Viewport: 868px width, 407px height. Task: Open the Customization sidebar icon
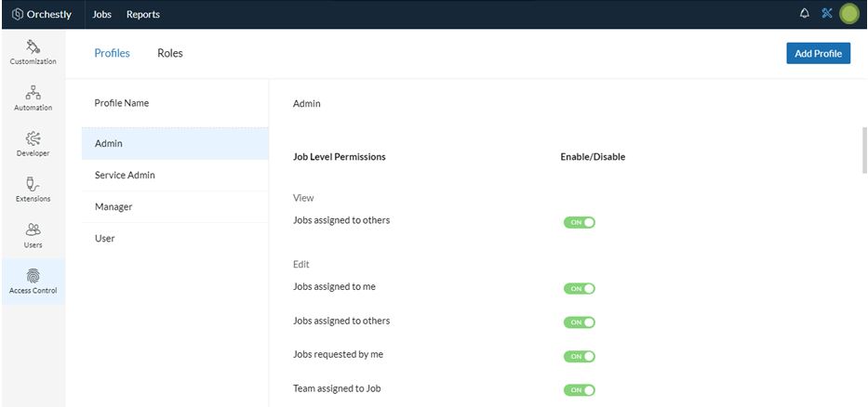(x=33, y=46)
